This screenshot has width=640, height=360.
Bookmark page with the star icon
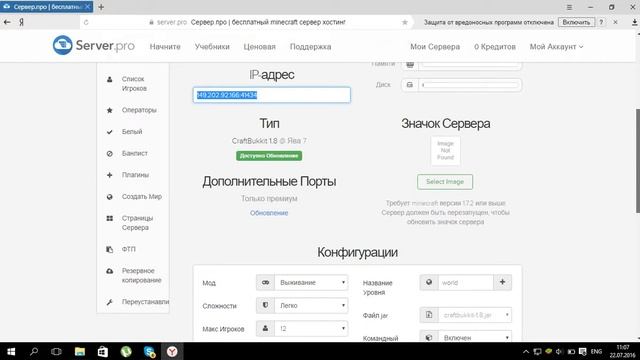click(x=404, y=22)
